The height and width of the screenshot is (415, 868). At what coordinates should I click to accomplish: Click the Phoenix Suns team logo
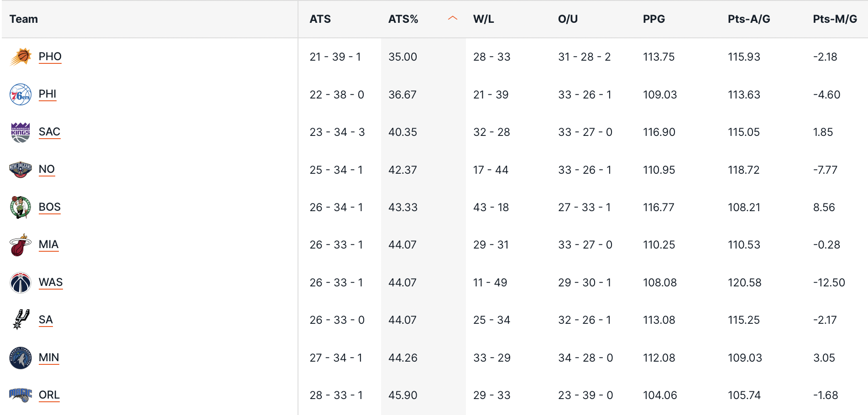21,57
